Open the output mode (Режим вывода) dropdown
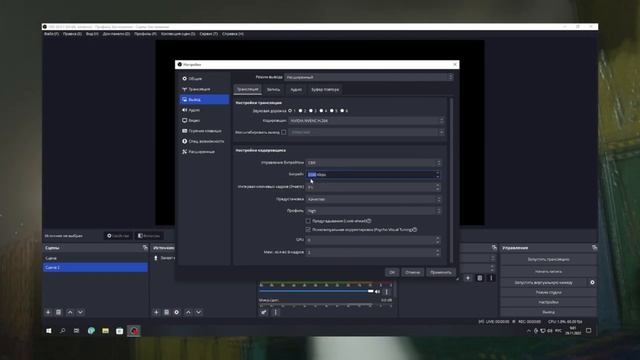The image size is (640, 360). pos(369,77)
